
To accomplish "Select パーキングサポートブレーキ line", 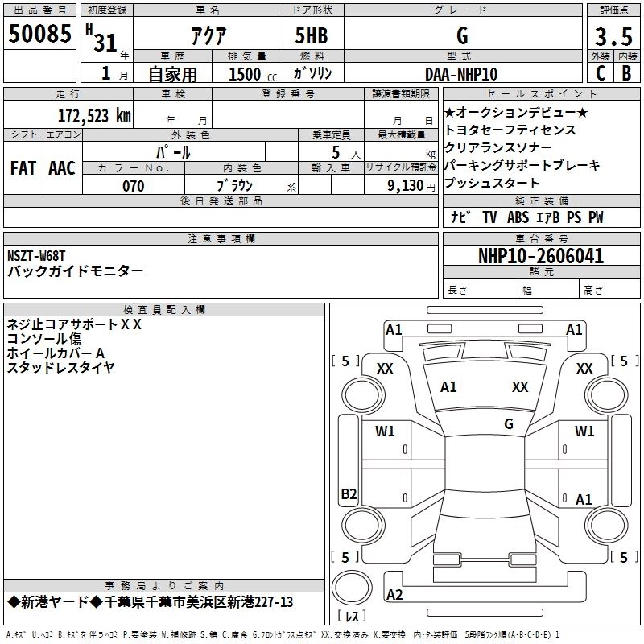I will point(522,165).
